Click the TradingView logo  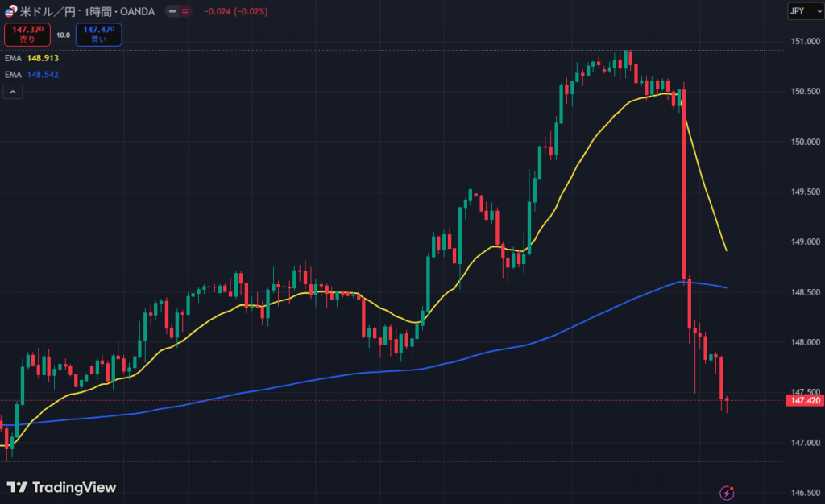[x=62, y=487]
